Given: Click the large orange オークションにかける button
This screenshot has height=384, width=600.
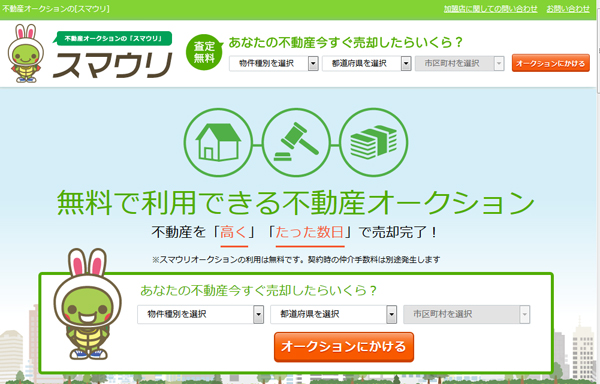Looking at the screenshot, I should [x=344, y=347].
